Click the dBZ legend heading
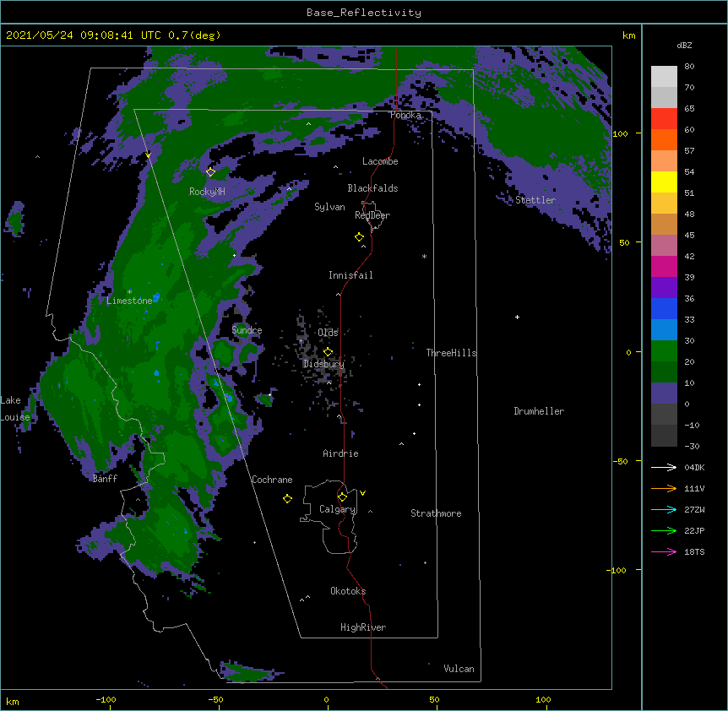The height and width of the screenshot is (711, 728). [684, 45]
